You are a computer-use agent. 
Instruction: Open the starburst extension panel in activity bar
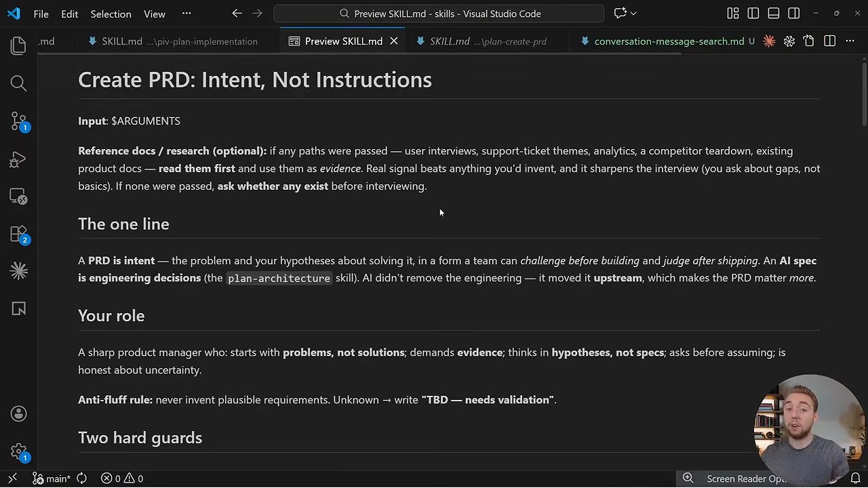18,271
